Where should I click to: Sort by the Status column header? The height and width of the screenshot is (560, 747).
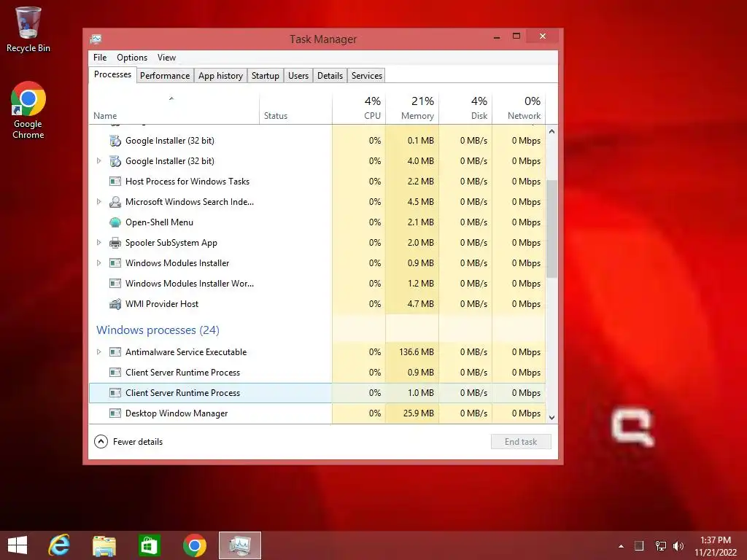(x=296, y=109)
